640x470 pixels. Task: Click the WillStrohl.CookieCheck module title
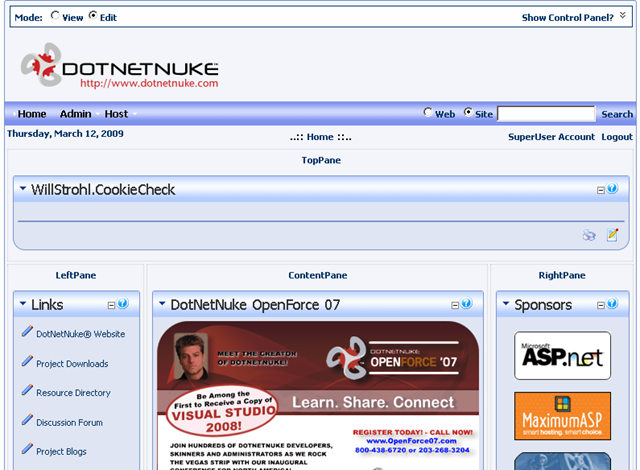pos(103,190)
